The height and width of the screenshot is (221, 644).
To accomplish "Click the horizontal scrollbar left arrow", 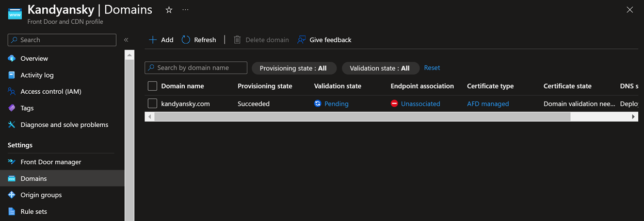I will 150,117.
